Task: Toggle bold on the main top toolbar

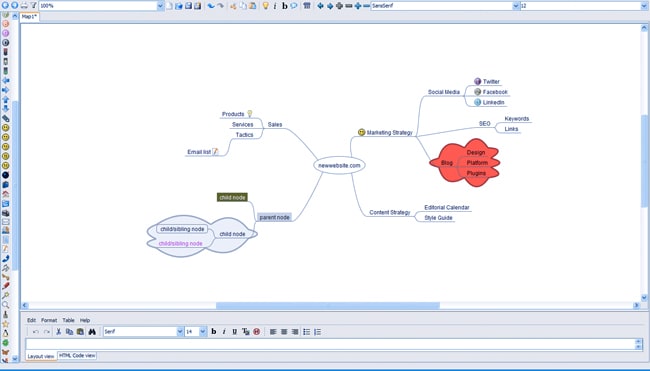Action: pos(285,6)
